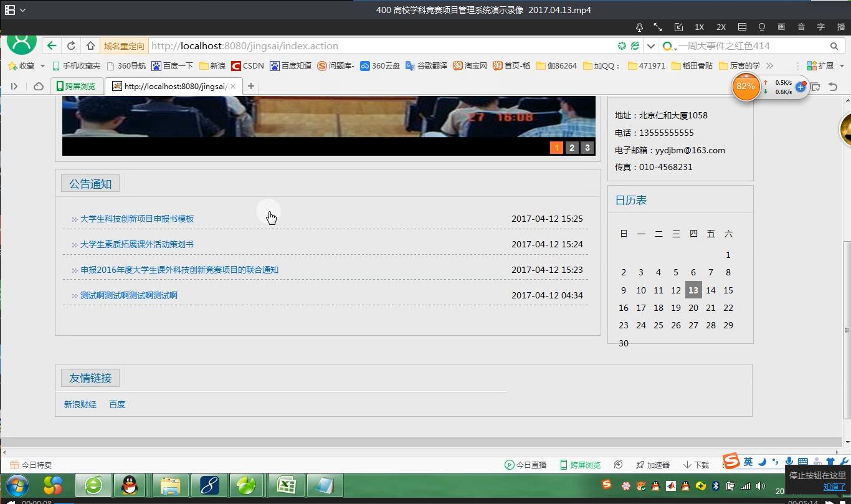The height and width of the screenshot is (504, 851).
Task: Click 今日特卖 in status bar
Action: point(31,465)
